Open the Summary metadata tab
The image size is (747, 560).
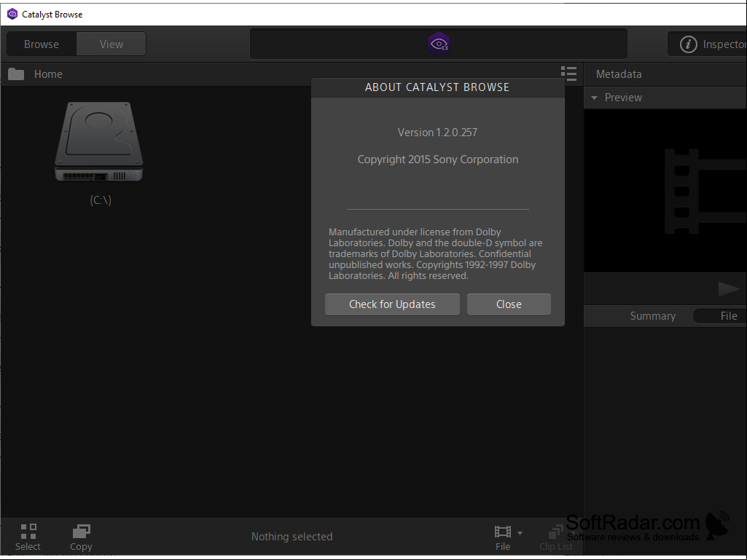click(x=653, y=316)
